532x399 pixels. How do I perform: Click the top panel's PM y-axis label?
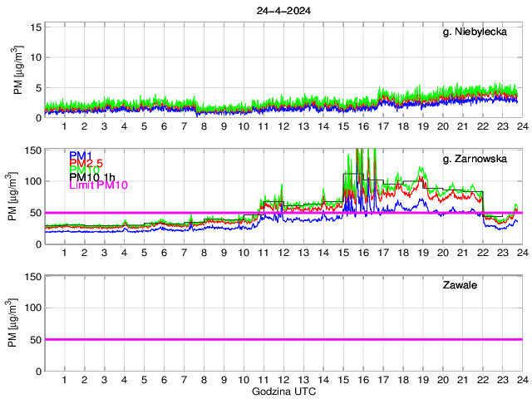coord(18,71)
